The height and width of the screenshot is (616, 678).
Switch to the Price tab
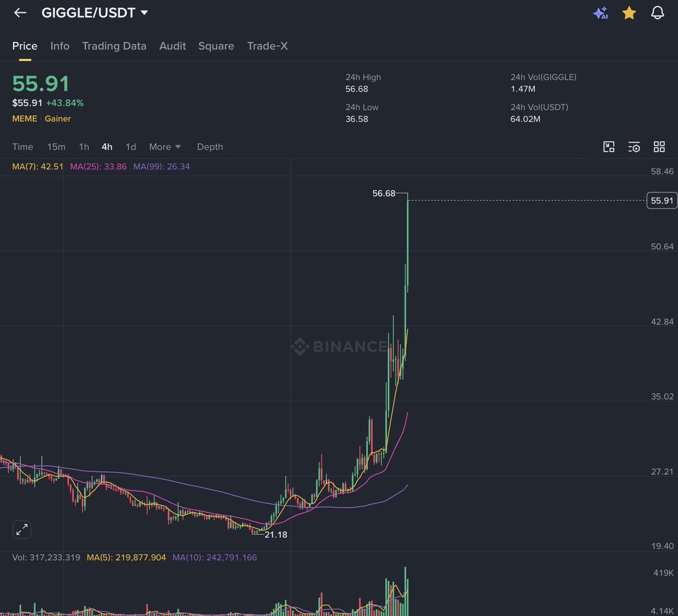(25, 46)
